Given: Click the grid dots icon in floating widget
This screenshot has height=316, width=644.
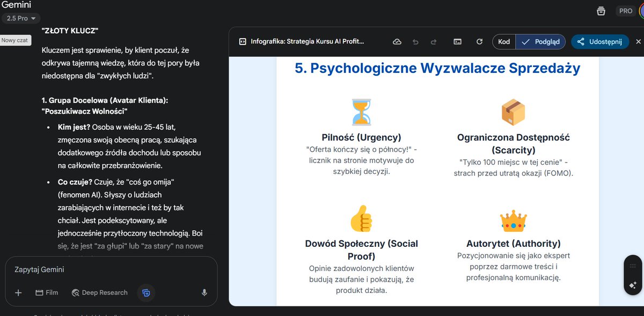Looking at the screenshot, I should pyautogui.click(x=633, y=266).
